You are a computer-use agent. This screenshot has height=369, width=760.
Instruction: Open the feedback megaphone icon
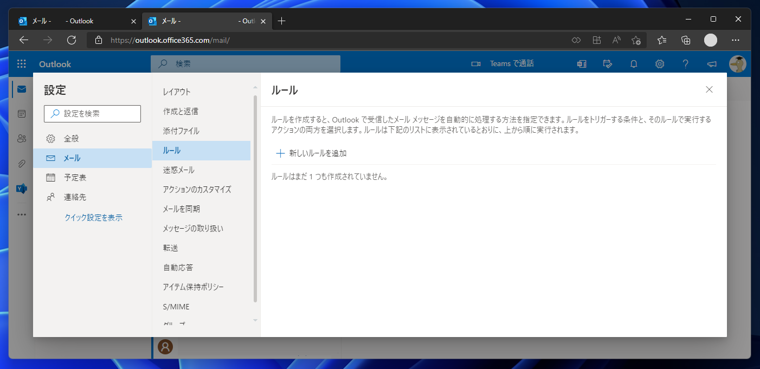(711, 64)
